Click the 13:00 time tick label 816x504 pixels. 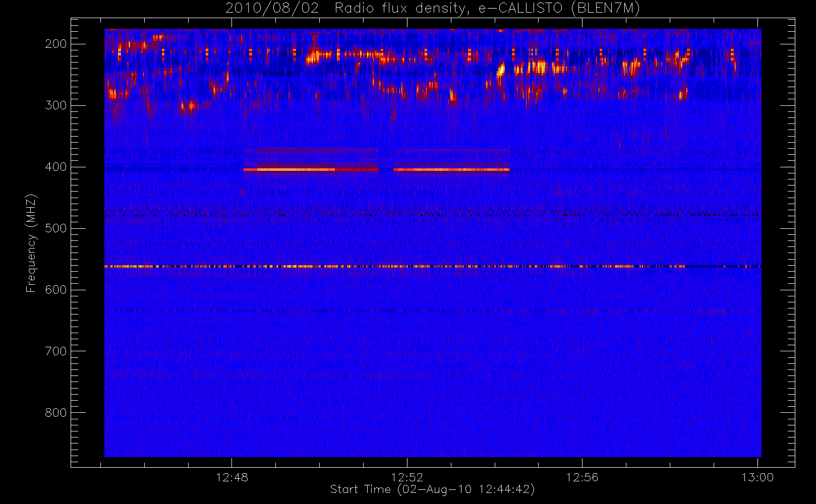coord(757,477)
